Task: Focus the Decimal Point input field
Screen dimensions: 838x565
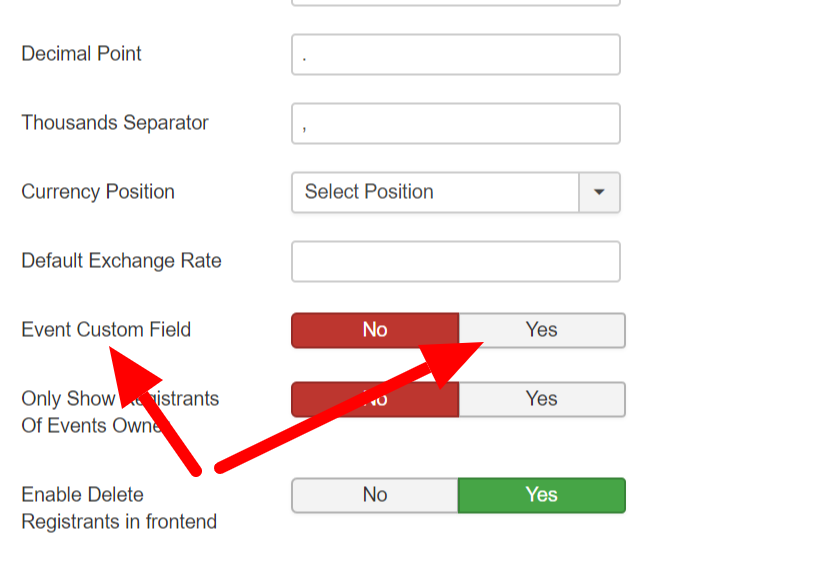Action: [456, 55]
